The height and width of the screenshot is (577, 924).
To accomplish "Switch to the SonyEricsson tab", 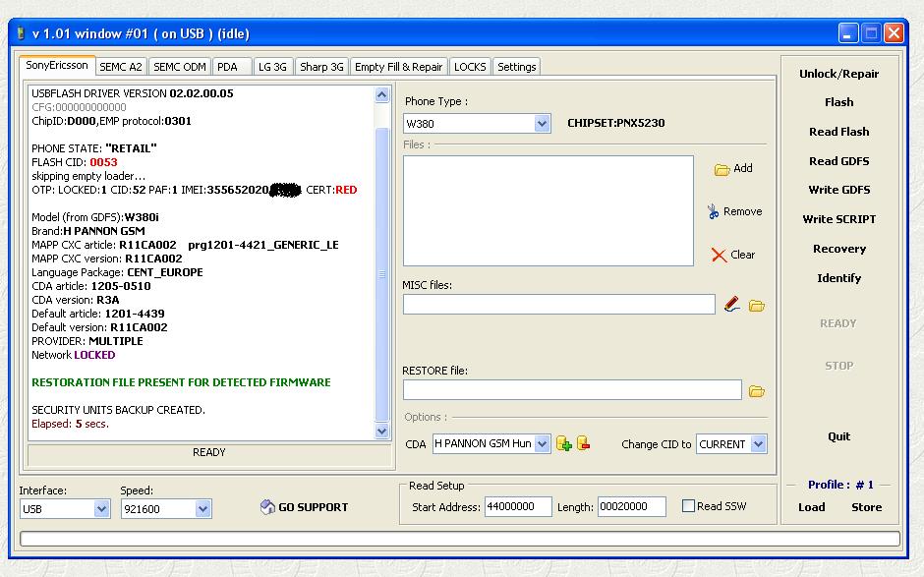I will [57, 66].
